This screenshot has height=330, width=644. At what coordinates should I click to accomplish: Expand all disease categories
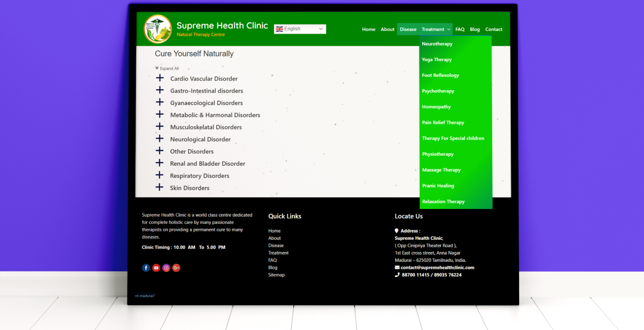(167, 69)
